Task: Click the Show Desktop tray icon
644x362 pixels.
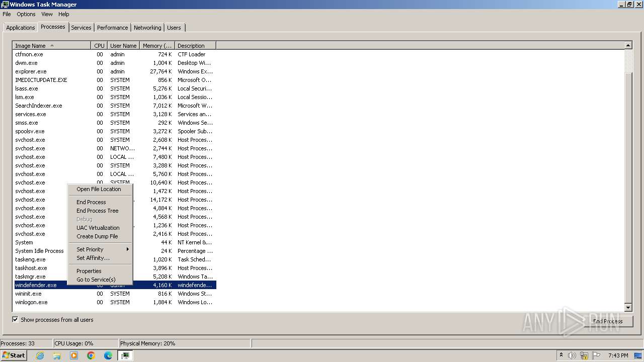Action: [x=638, y=355]
